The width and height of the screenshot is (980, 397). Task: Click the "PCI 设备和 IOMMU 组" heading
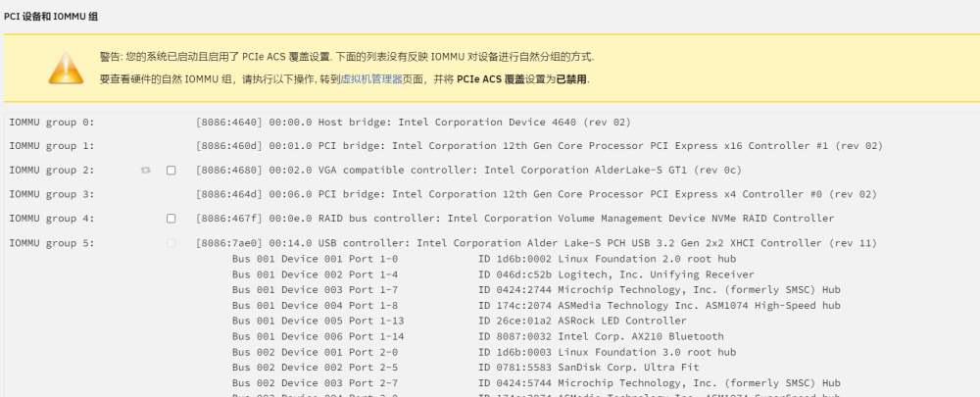[51, 17]
